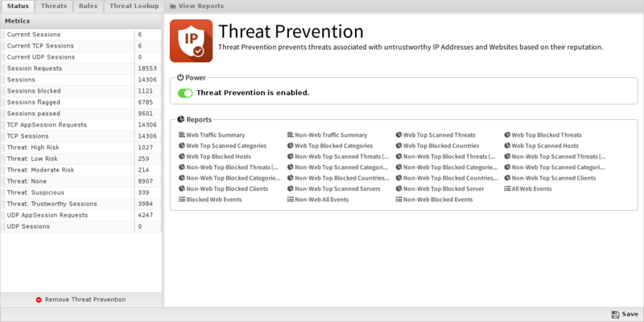Open the Web Top Blocked Countries report
The height and width of the screenshot is (322, 644).
click(x=437, y=146)
